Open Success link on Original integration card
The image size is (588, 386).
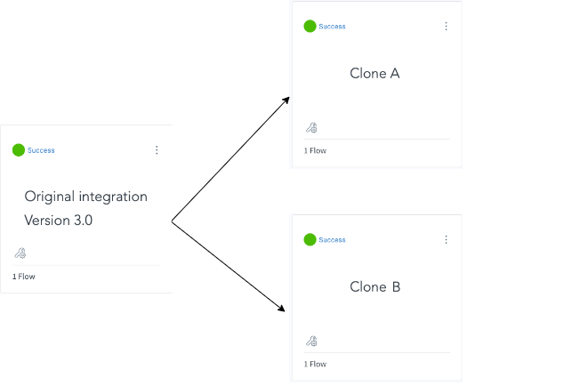point(41,150)
